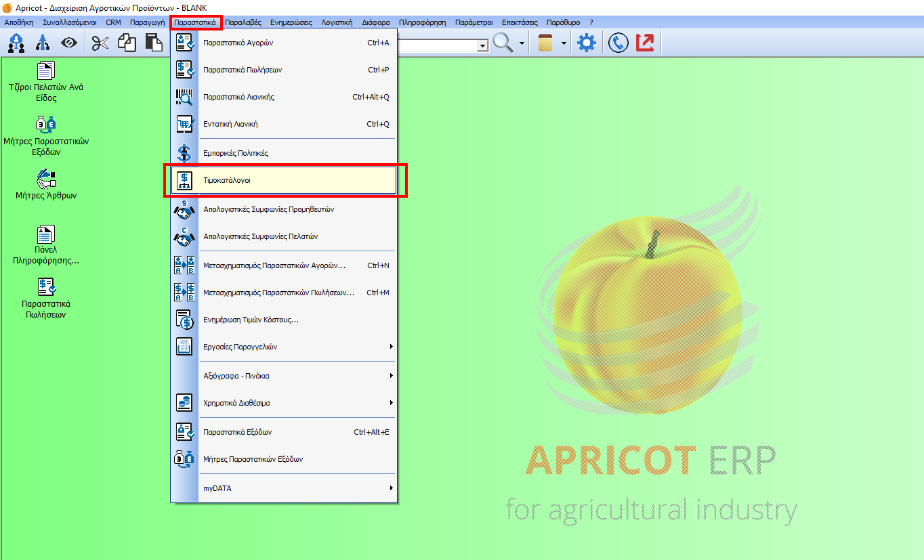Open the Αποθήκη menu
924x560 pixels.
coord(19,22)
